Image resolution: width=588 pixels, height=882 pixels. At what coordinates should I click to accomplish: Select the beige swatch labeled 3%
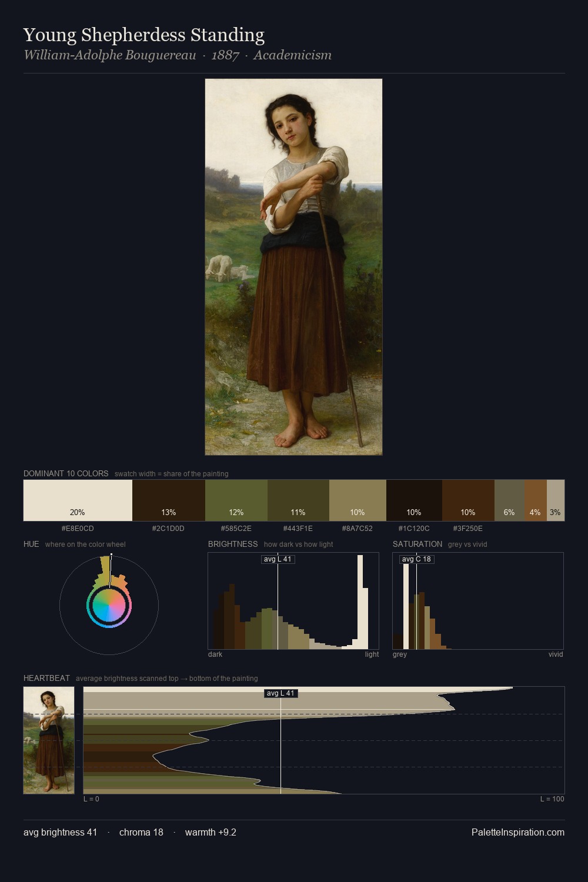click(x=556, y=500)
